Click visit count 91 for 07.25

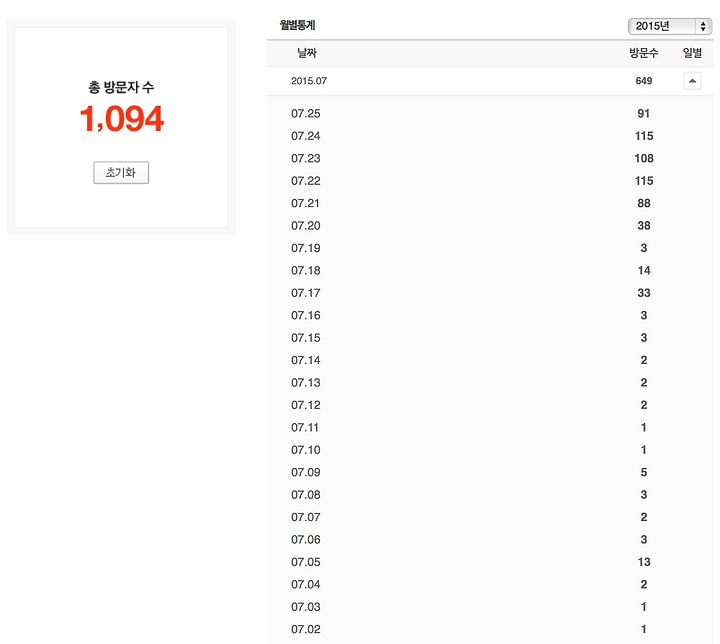(x=644, y=113)
